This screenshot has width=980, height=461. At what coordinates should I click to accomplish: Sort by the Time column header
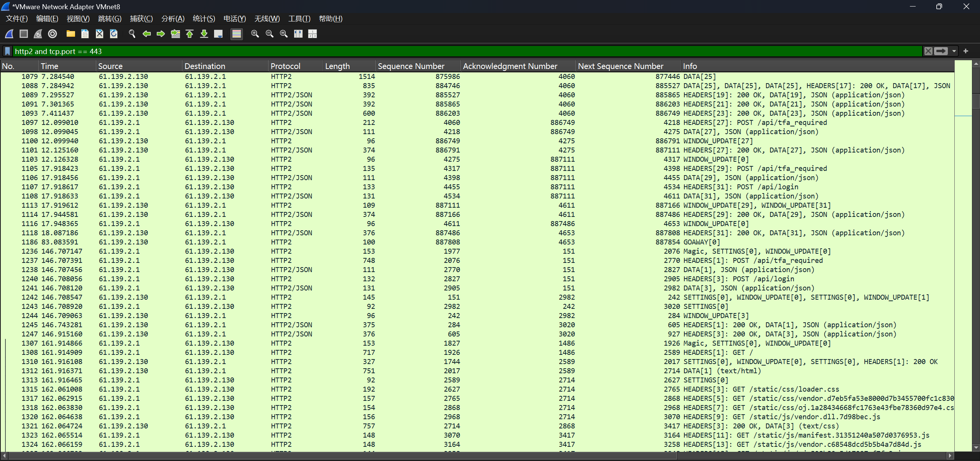pyautogui.click(x=67, y=66)
